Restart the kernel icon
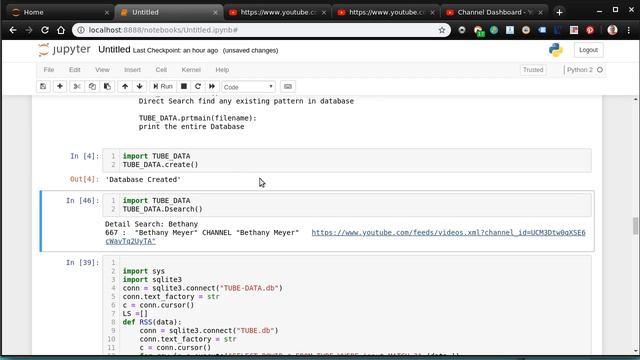640x360 pixels. 198,87
